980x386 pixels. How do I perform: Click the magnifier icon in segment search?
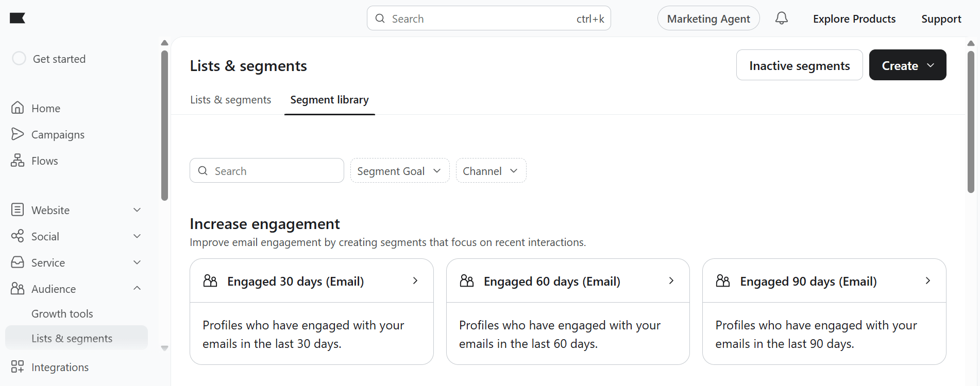[x=203, y=171]
